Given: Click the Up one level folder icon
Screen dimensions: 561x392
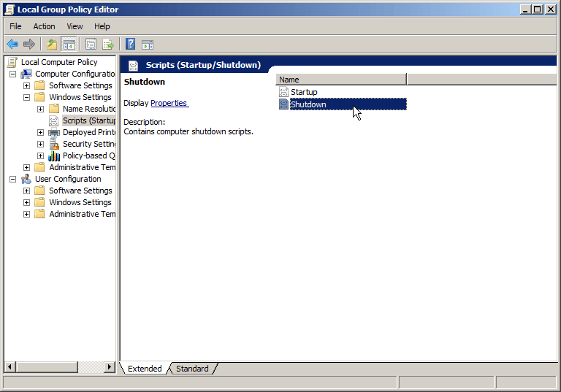Looking at the screenshot, I should point(52,45).
